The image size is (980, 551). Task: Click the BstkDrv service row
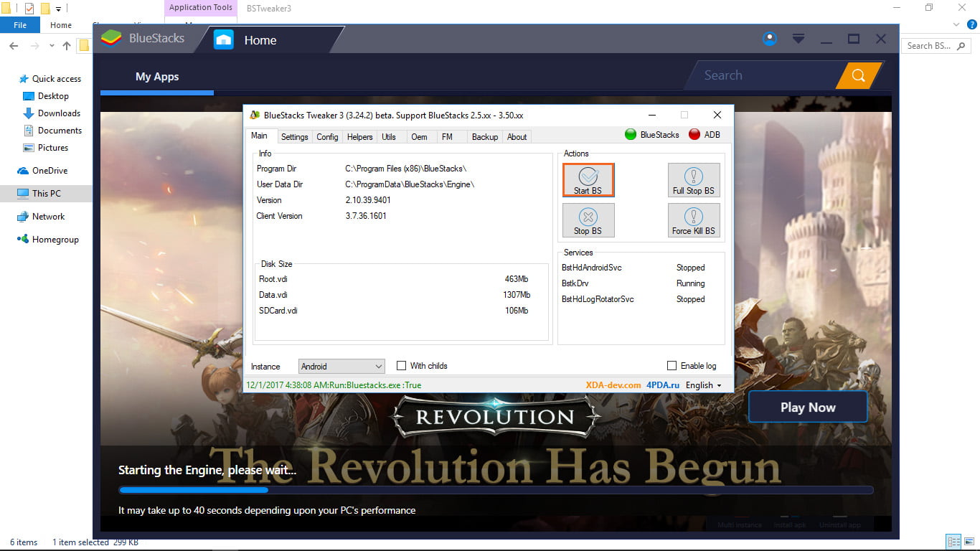633,283
